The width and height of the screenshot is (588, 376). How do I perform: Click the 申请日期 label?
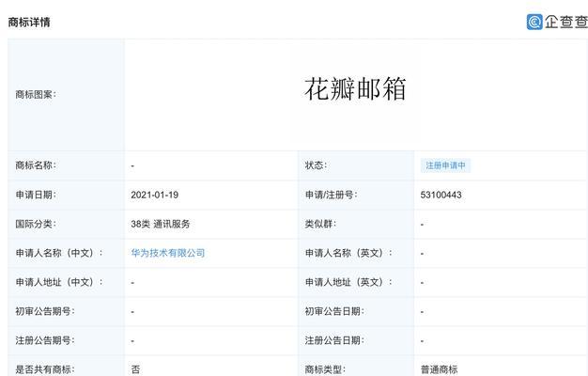[x=36, y=195]
